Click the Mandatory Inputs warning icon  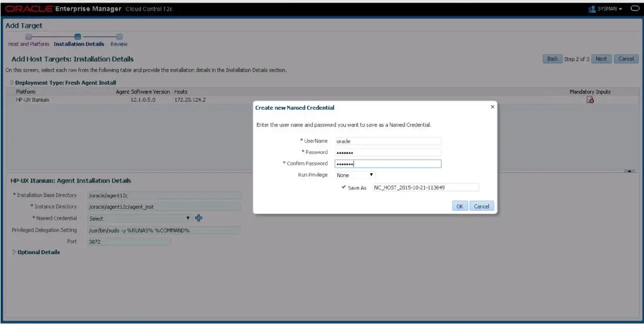(589, 100)
